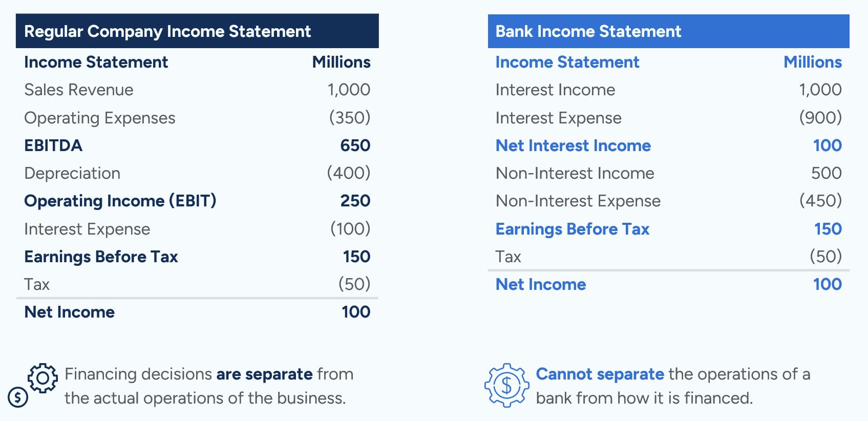The image size is (868, 421).
Task: Click the blue dollar gear icon
Action: 506,385
